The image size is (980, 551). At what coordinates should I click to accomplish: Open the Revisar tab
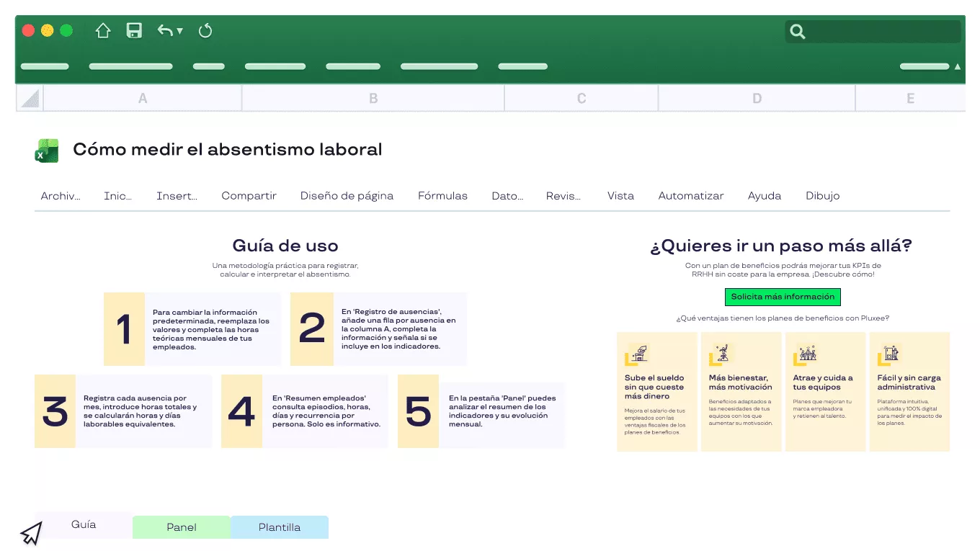(563, 196)
